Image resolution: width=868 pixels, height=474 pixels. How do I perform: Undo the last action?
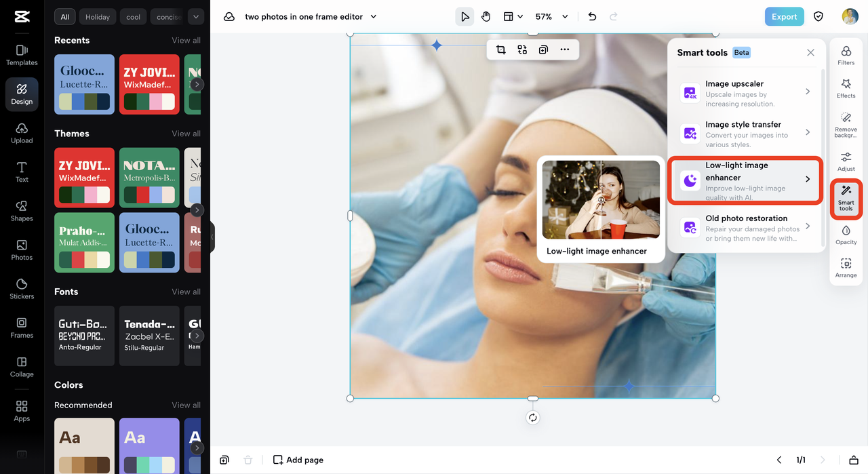click(592, 16)
